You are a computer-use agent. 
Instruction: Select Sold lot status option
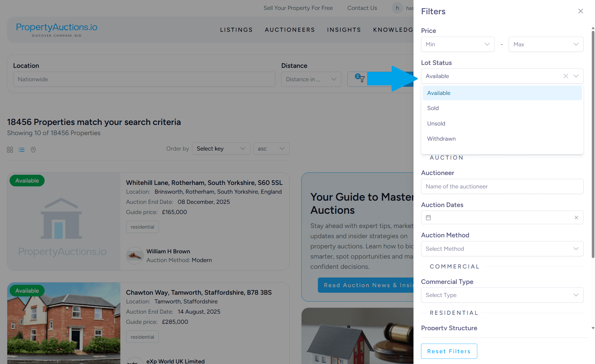[433, 108]
